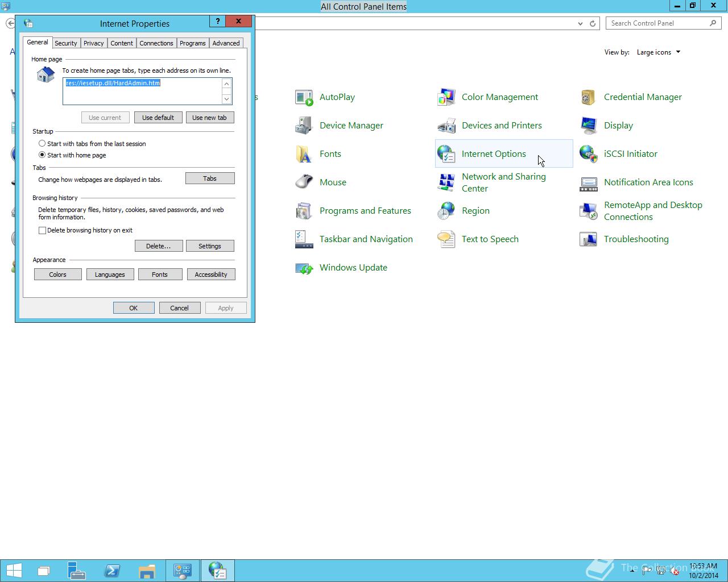Click home page box scroll-down arrow
The width and height of the screenshot is (728, 582).
coord(226,99)
